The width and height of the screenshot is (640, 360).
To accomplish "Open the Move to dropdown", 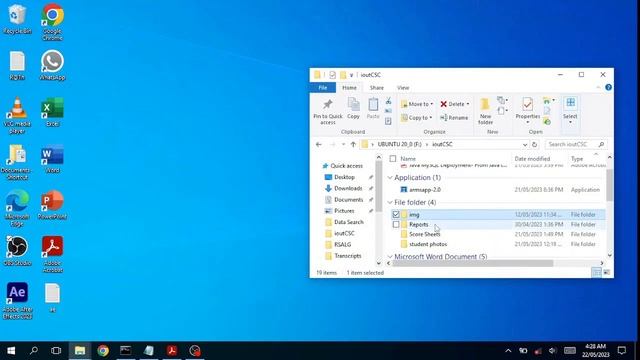I will 417,104.
